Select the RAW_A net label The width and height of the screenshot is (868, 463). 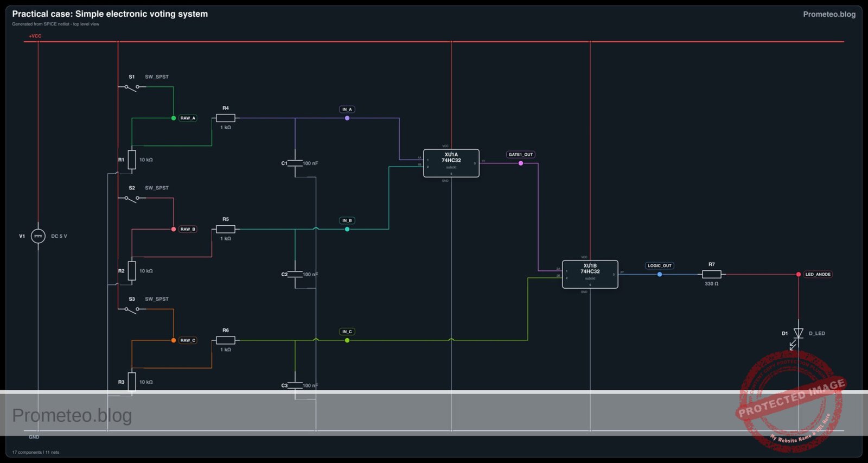pos(188,118)
